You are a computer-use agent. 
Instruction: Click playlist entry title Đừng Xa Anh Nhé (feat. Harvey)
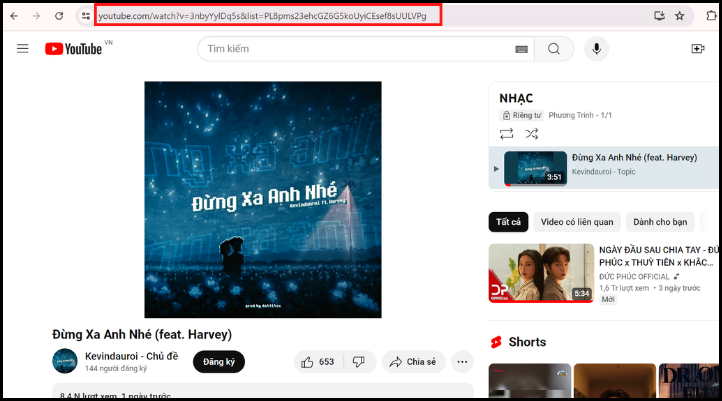tap(635, 157)
